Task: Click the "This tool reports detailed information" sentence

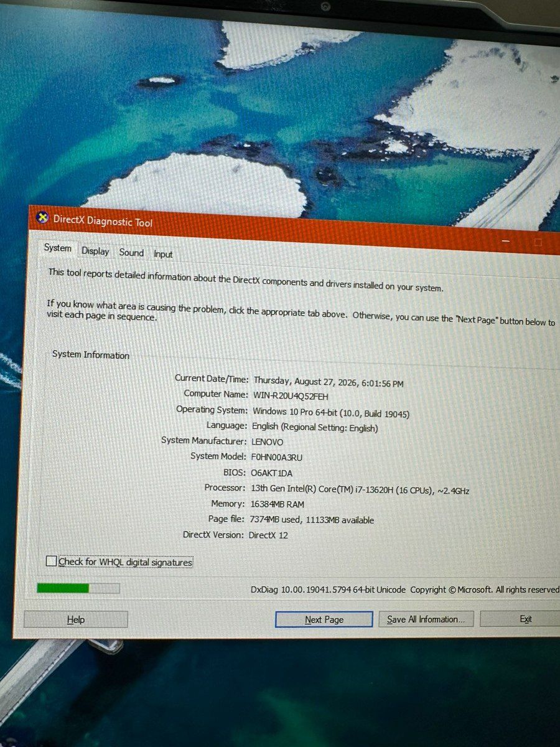Action: (246, 280)
